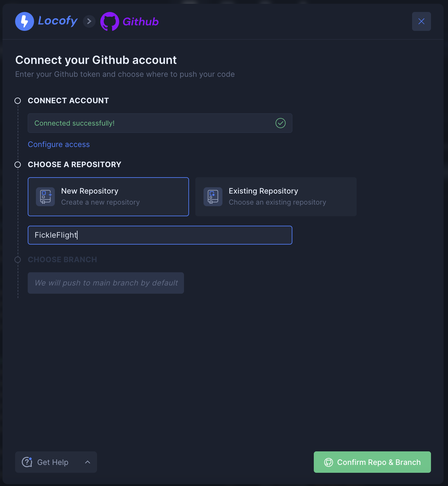The width and height of the screenshot is (448, 486).
Task: Click Confirm Repo & Branch button
Action: pyautogui.click(x=372, y=462)
